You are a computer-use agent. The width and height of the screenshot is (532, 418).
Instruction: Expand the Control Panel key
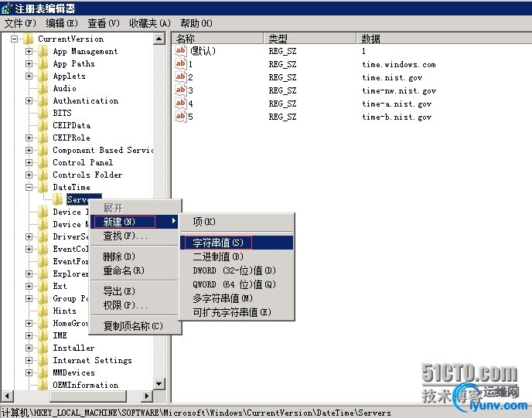pyautogui.click(x=29, y=162)
